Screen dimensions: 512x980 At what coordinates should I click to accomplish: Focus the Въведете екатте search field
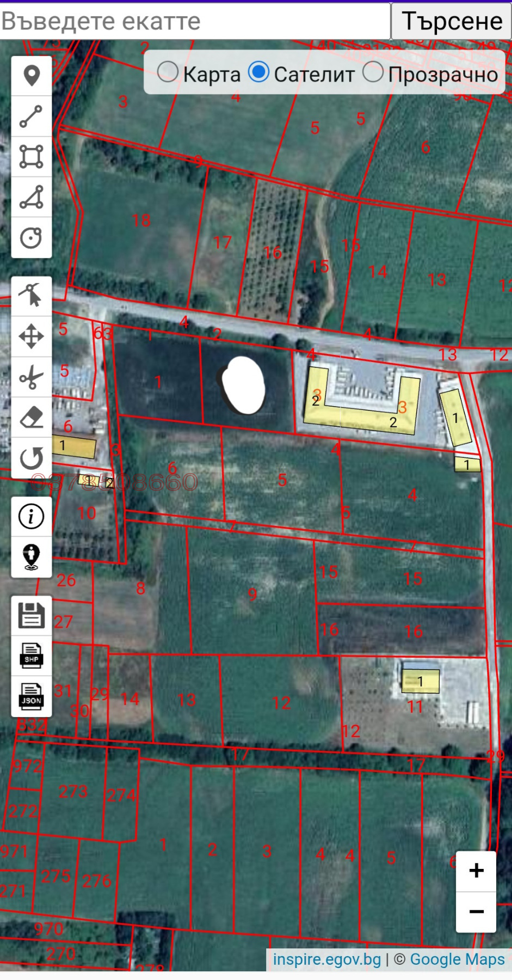(x=195, y=21)
